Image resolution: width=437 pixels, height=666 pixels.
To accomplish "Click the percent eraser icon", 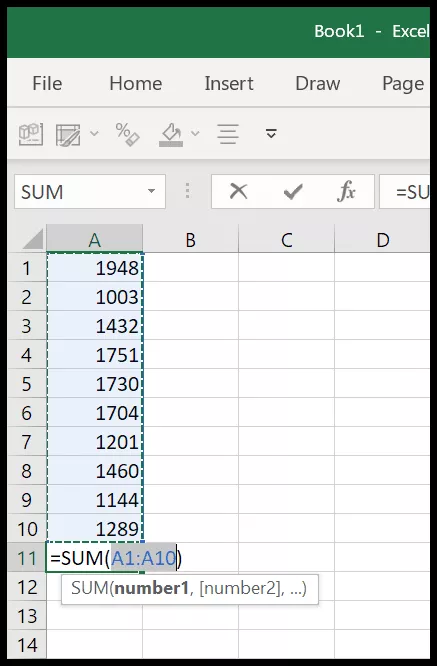I will (x=127, y=134).
